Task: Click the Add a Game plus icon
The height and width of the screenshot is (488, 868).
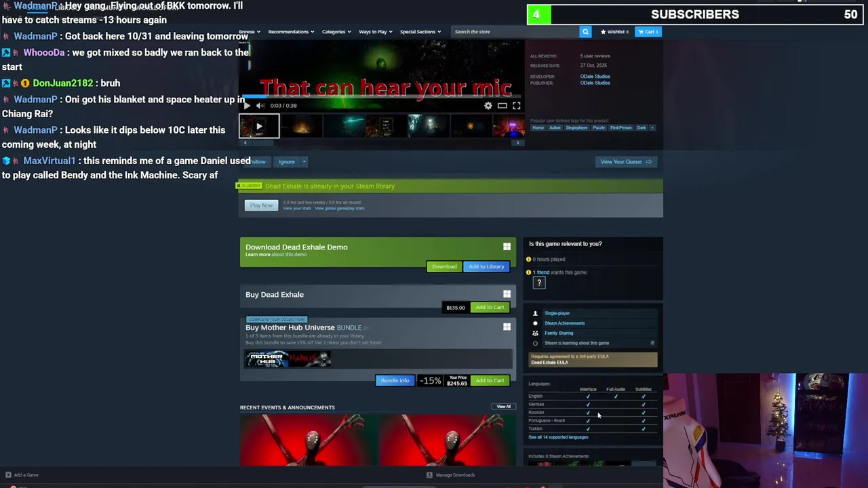Action: tap(8, 475)
